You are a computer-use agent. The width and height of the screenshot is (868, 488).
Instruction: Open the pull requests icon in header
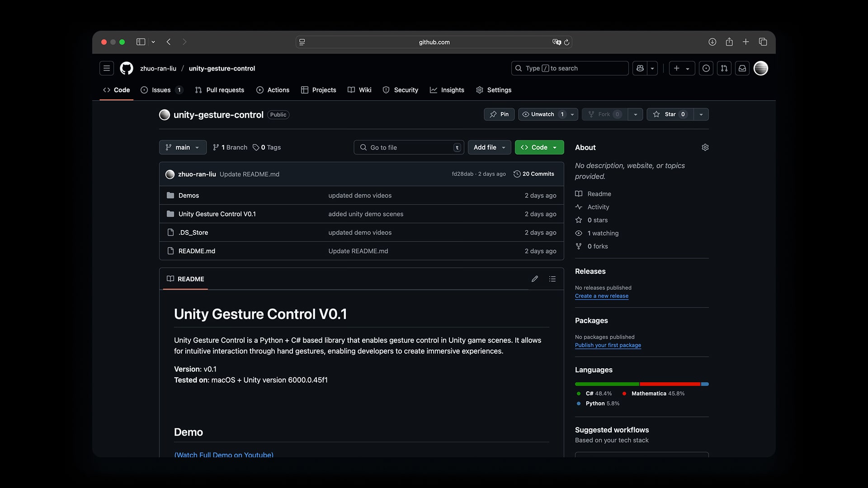(x=724, y=68)
